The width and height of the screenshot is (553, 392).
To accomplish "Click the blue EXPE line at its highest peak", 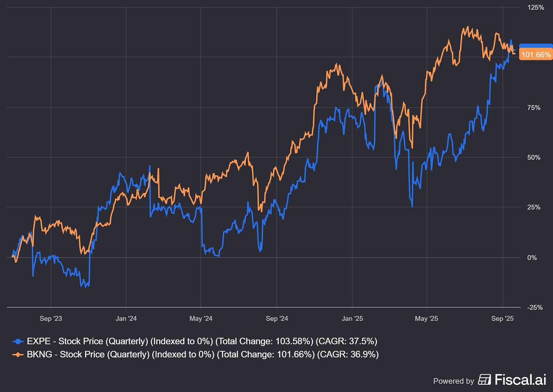I will tap(511, 40).
